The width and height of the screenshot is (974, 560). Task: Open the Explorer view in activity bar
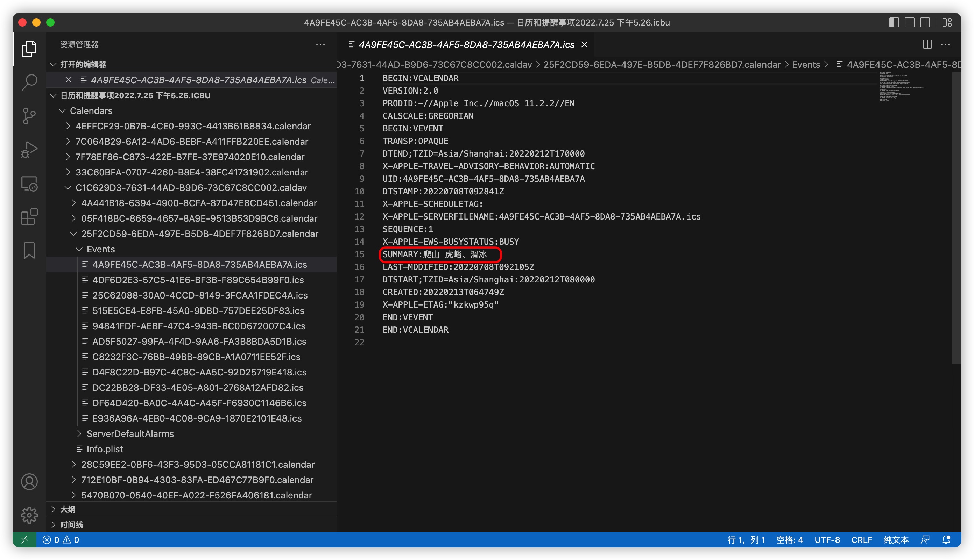tap(29, 49)
